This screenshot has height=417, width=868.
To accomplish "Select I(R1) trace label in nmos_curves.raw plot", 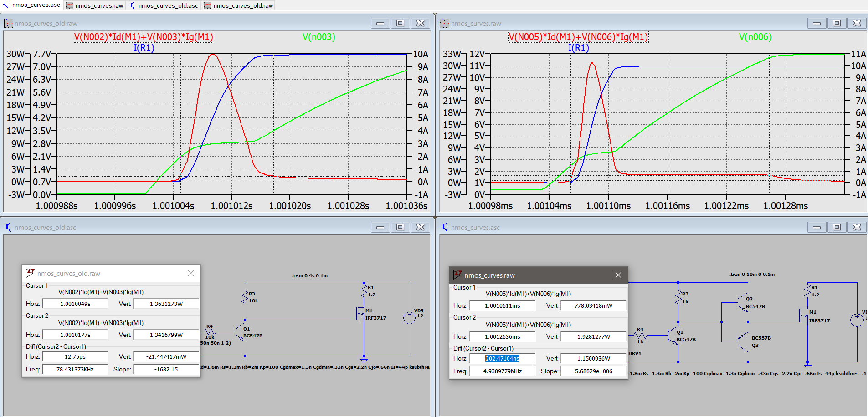I will pyautogui.click(x=579, y=48).
